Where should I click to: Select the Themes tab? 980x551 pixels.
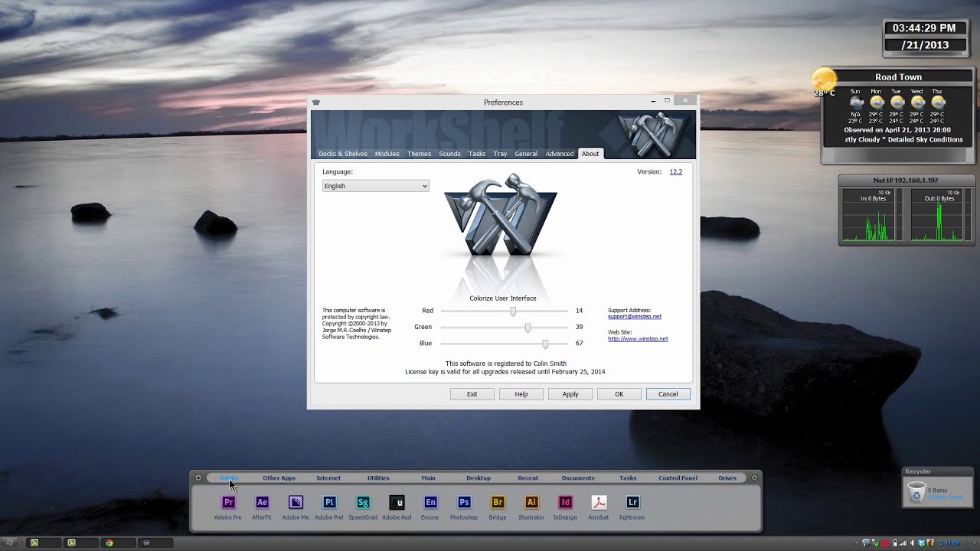(419, 154)
